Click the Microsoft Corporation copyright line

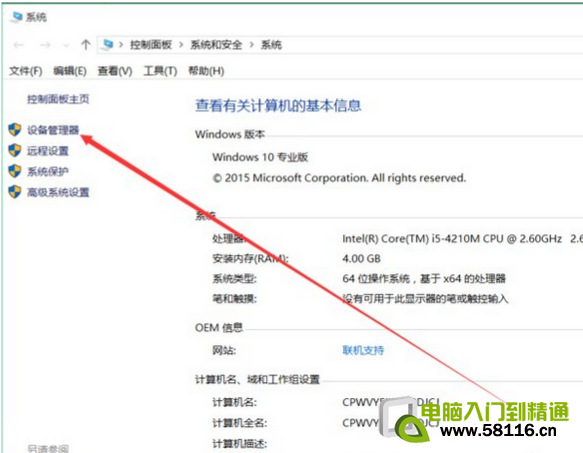coord(339,178)
